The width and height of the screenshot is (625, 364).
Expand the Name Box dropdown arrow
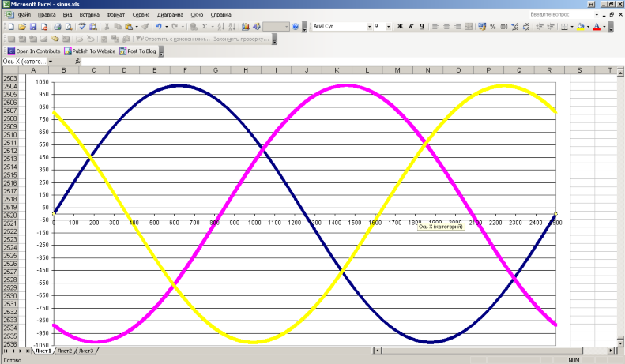(51, 61)
